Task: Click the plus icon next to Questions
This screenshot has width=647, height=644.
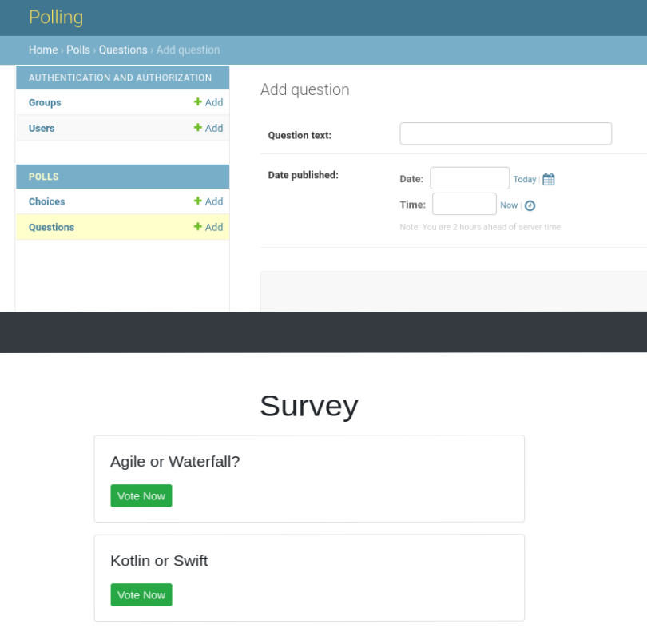Action: (x=198, y=227)
